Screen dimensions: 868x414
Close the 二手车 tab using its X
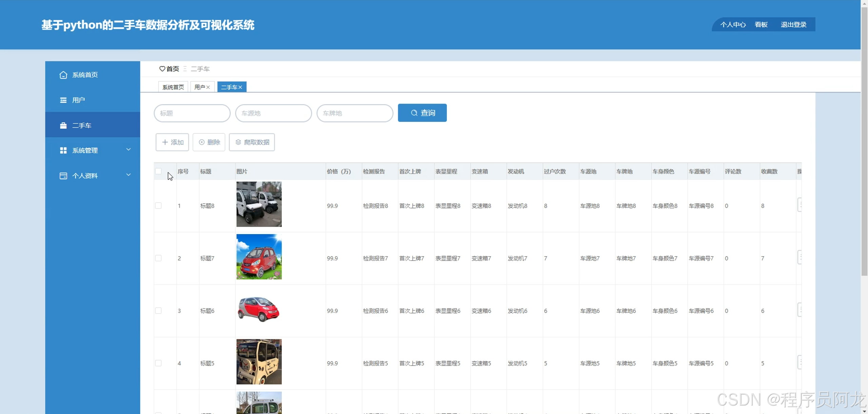(240, 87)
